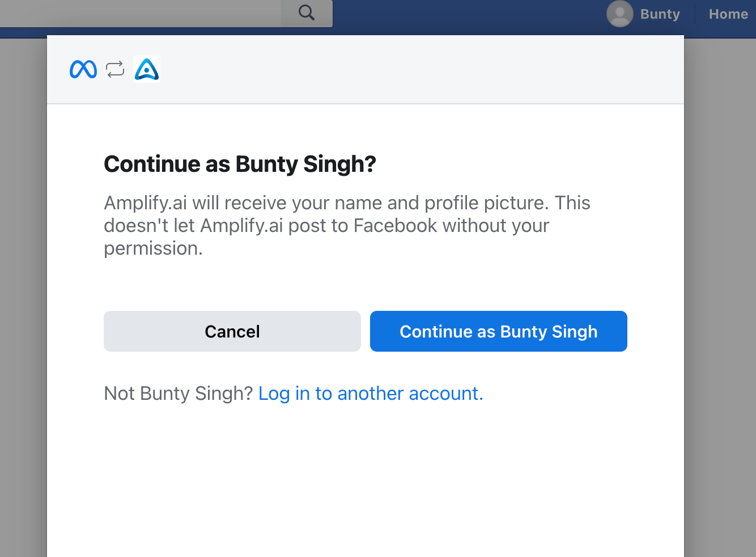Image resolution: width=756 pixels, height=557 pixels.
Task: Click the Amplify.ai app logo
Action: point(147,69)
